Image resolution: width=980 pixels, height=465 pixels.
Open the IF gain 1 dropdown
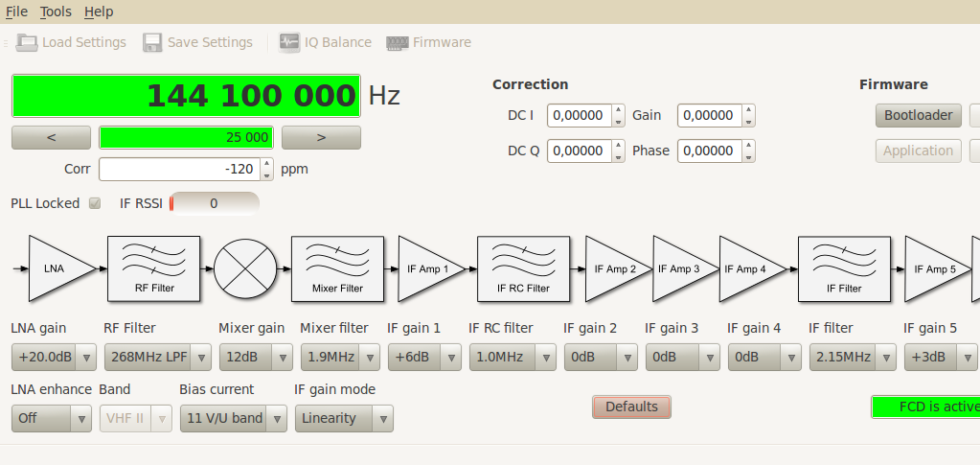(x=424, y=358)
